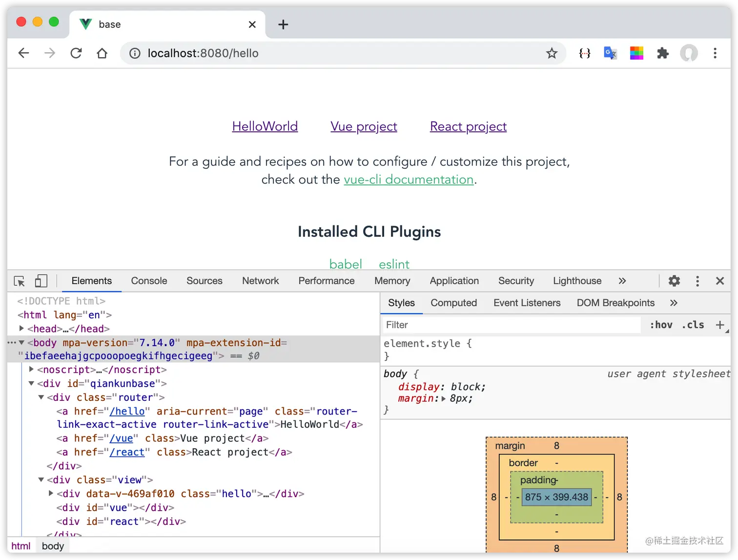Open the multicolor grid extension
The height and width of the screenshot is (560, 738).
coord(636,53)
